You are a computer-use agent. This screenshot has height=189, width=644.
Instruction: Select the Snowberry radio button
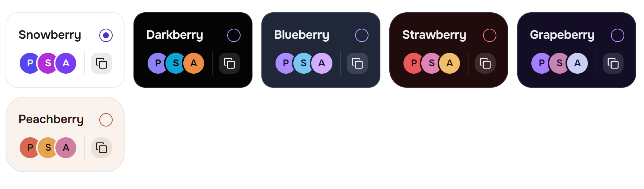coord(106,35)
